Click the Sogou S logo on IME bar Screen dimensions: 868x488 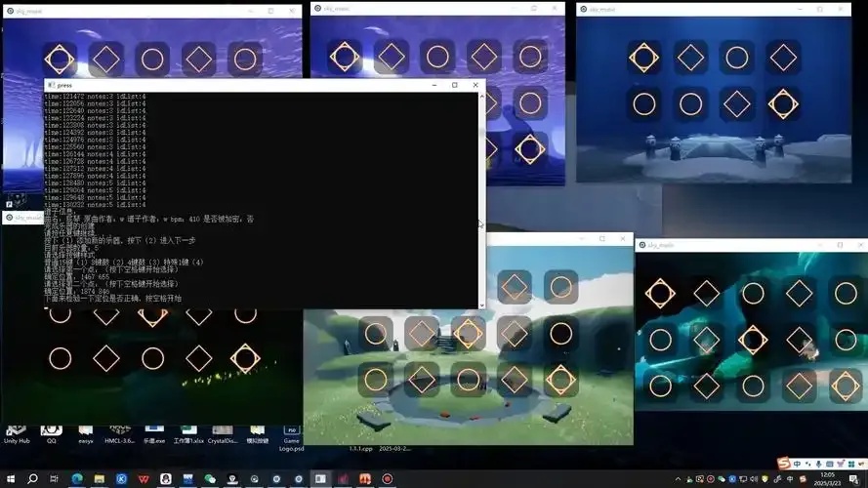tap(783, 463)
